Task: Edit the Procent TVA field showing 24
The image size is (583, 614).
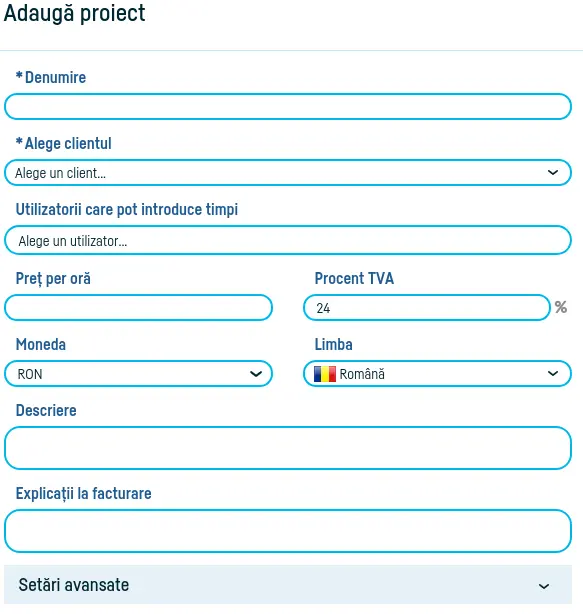Action: 427,308
